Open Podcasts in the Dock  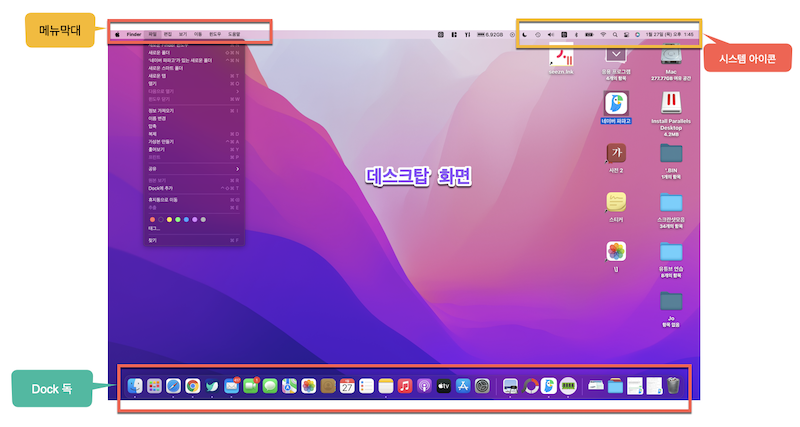(424, 386)
